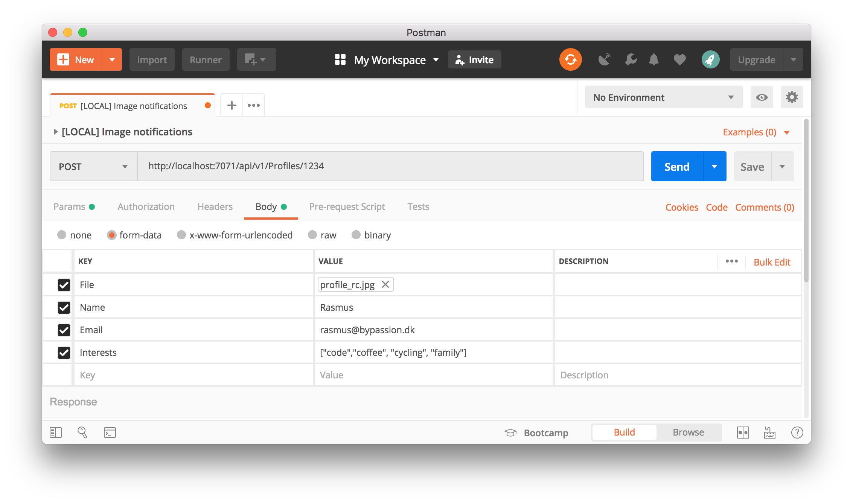Expand the Send button dropdown arrow
Viewport: 853px width, 504px height.
pos(714,167)
